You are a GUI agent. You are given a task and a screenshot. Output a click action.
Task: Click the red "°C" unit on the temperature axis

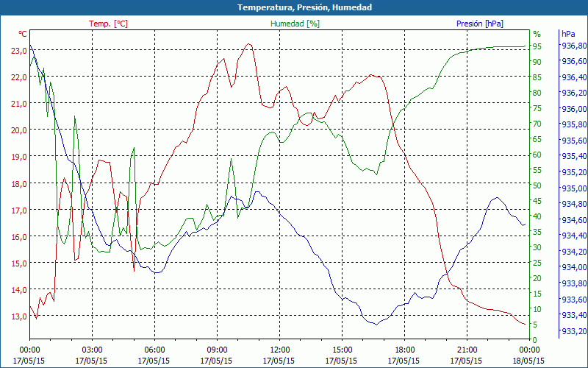23,34
